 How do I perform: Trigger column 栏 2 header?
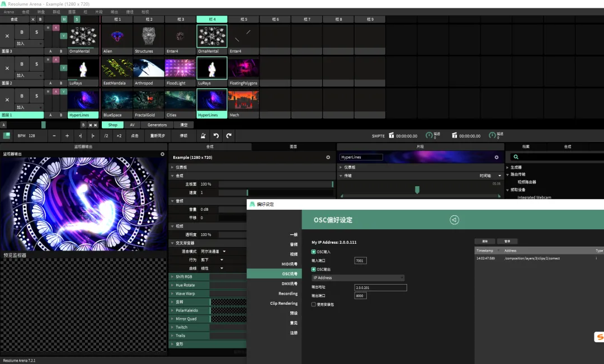(149, 19)
